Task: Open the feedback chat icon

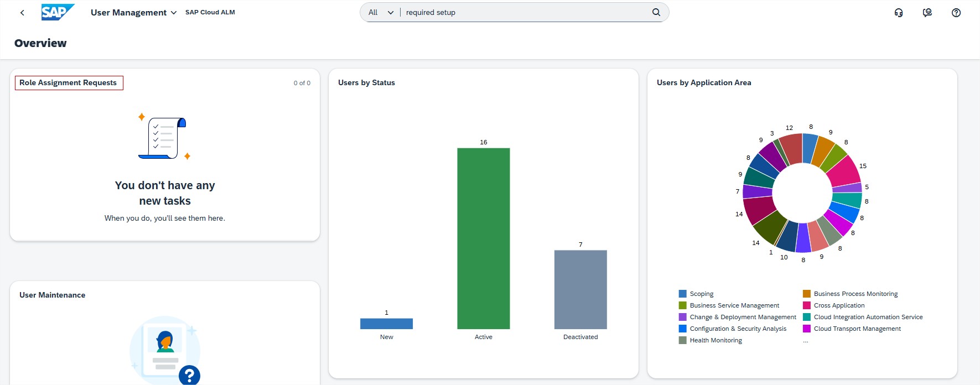Action: tap(927, 13)
